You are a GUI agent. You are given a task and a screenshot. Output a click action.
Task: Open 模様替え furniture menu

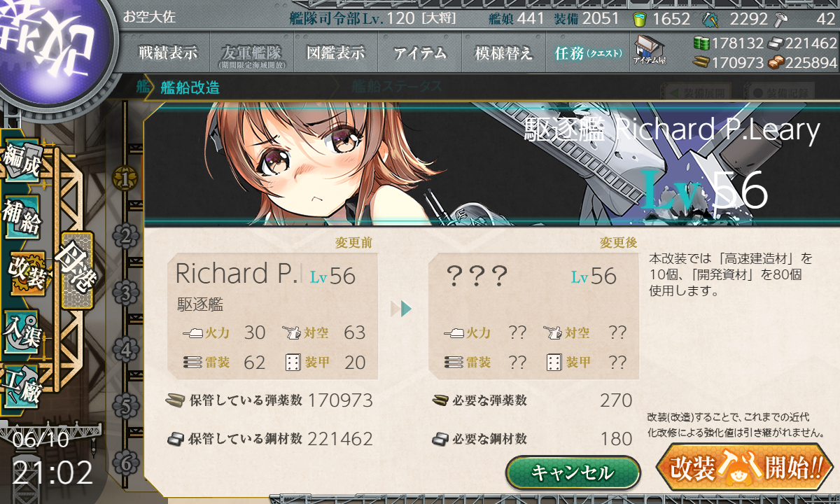tap(504, 52)
